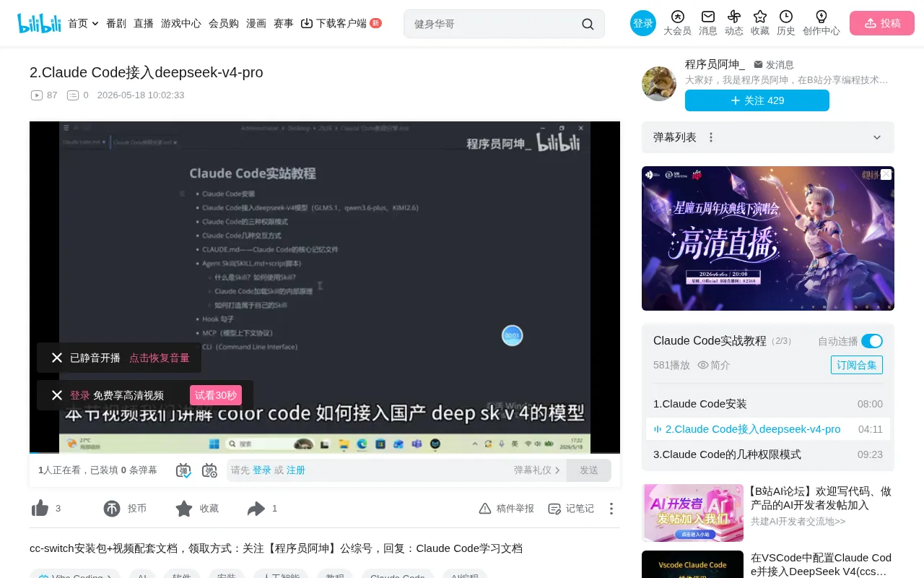Close the star concert ad banner
The width and height of the screenshot is (924, 578).
coord(886,175)
